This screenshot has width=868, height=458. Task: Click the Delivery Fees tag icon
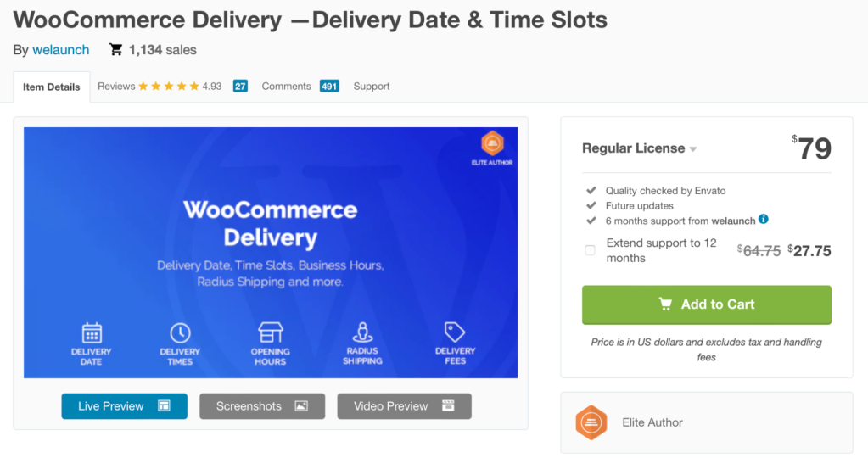(455, 332)
